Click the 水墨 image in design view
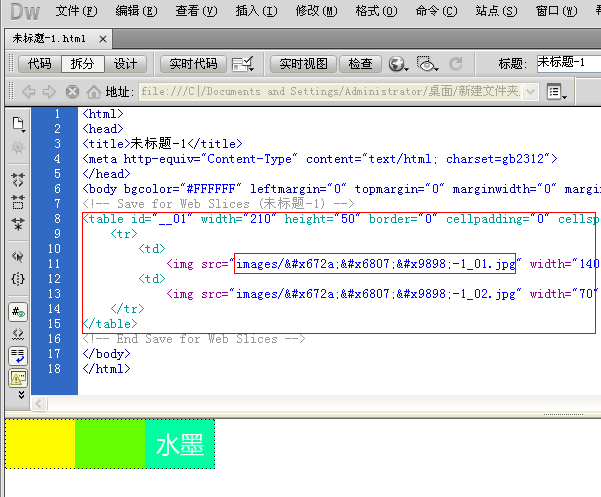601x497 pixels. point(180,444)
